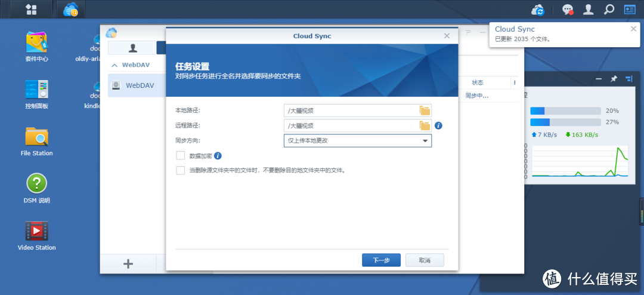Click the 20% usage progress bar

point(565,110)
